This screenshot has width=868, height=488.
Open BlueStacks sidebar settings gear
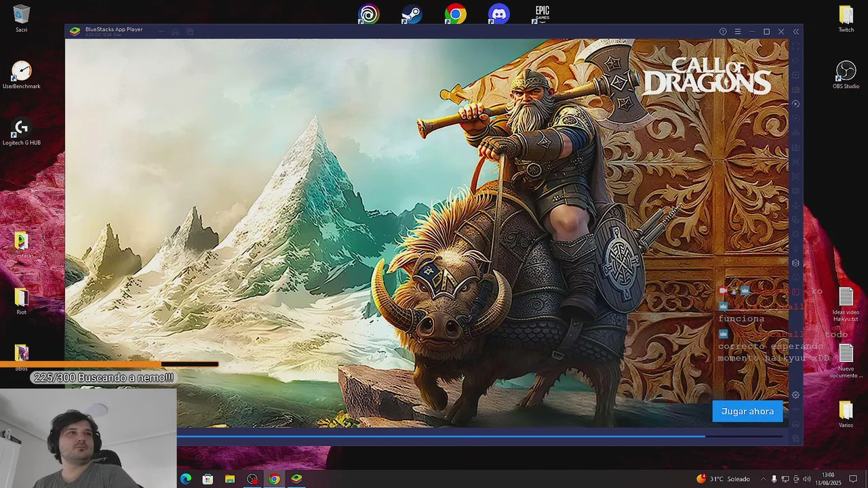(x=796, y=395)
